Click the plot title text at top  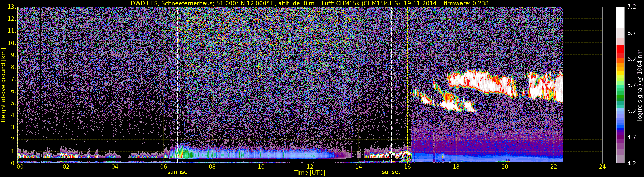click(309, 3)
